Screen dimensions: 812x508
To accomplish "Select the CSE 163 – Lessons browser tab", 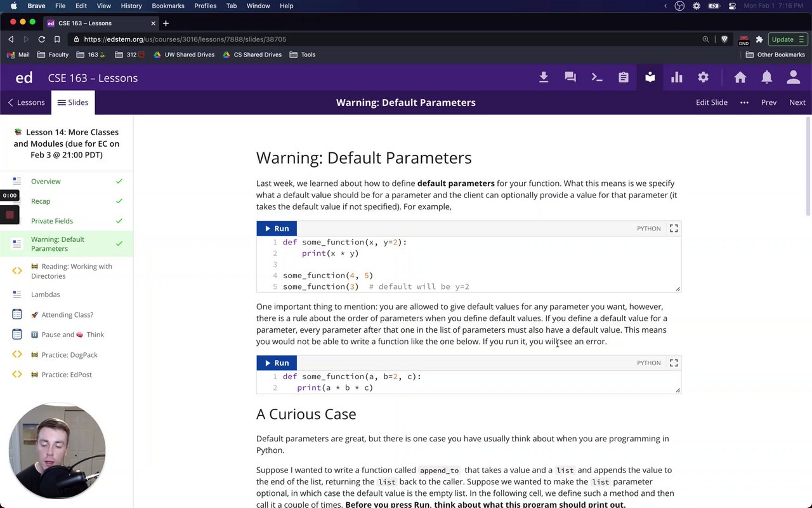I will point(101,23).
